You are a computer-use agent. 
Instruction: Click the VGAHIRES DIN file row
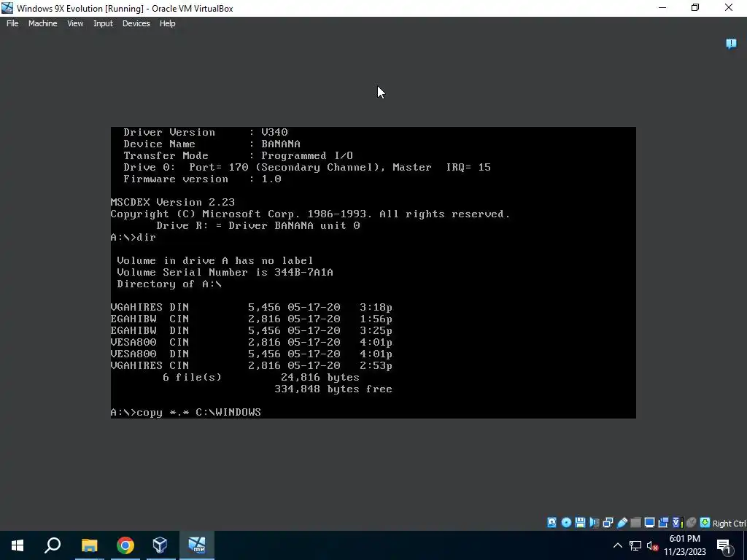pyautogui.click(x=252, y=307)
